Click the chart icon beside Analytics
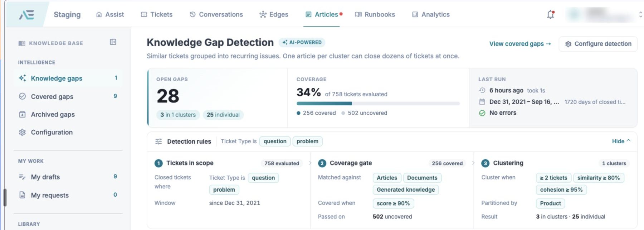This screenshot has height=230, width=644. click(x=415, y=15)
